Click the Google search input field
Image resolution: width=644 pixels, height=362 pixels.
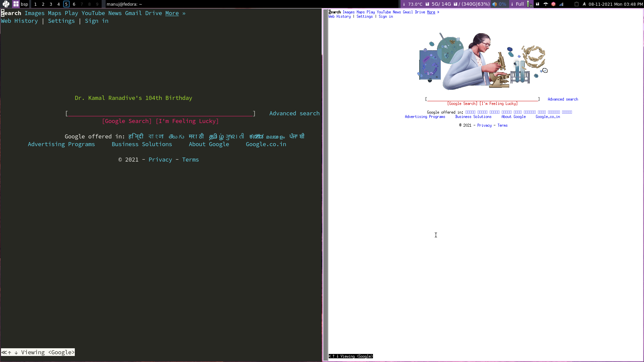coord(160,113)
